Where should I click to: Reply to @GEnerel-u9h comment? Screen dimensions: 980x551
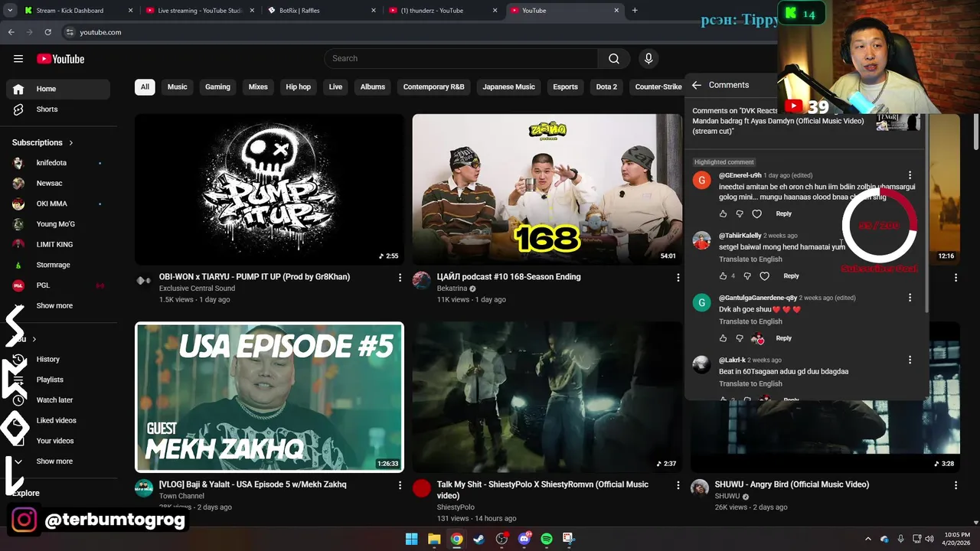click(783, 214)
